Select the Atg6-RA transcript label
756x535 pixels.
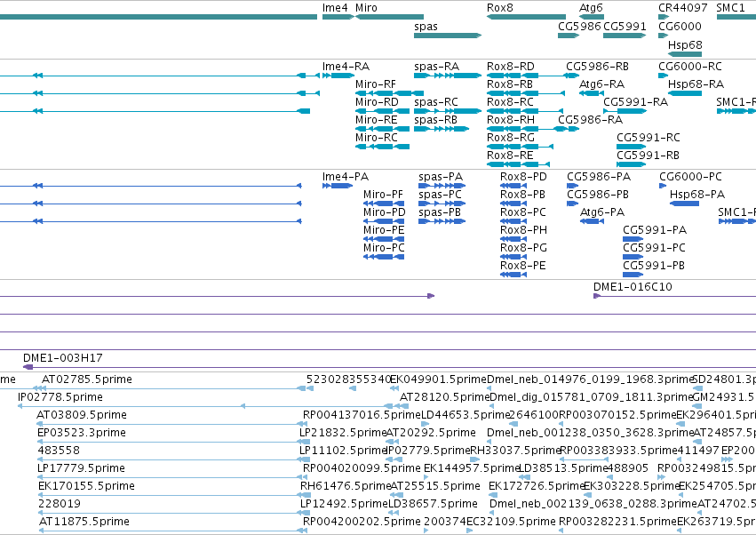(601, 84)
